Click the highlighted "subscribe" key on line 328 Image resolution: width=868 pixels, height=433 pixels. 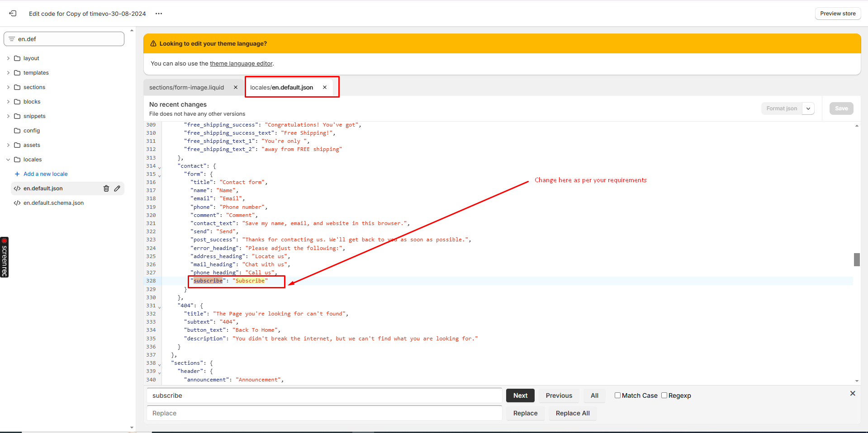(x=208, y=281)
